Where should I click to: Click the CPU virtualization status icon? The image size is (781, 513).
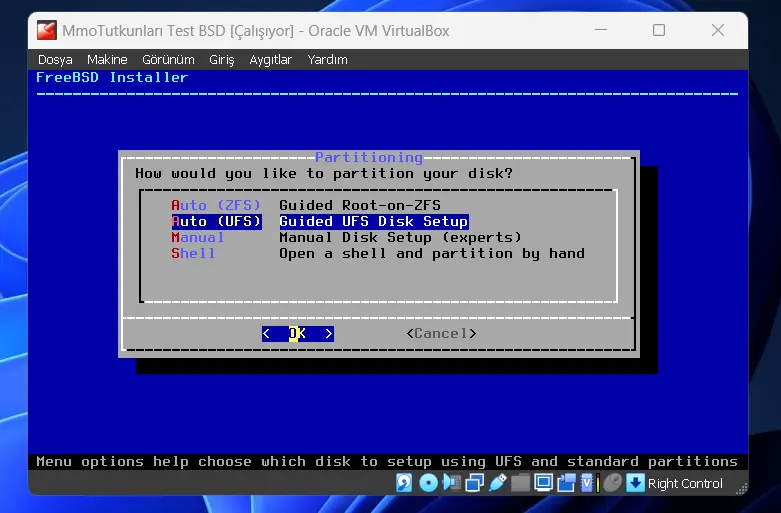[588, 483]
